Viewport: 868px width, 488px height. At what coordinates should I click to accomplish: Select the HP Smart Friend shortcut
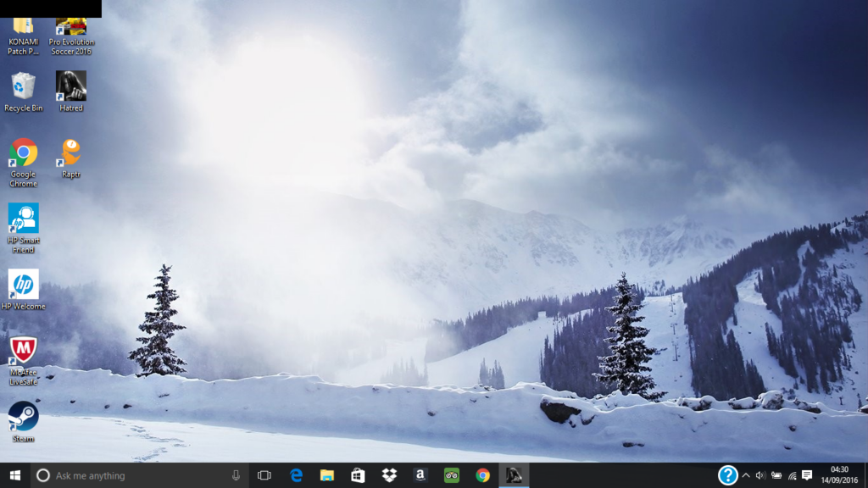(x=23, y=219)
